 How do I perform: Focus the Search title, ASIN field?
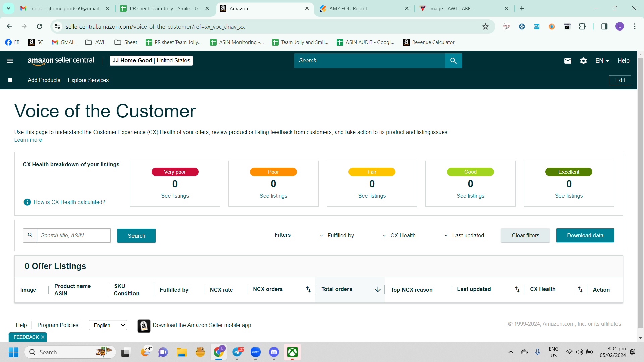point(73,235)
